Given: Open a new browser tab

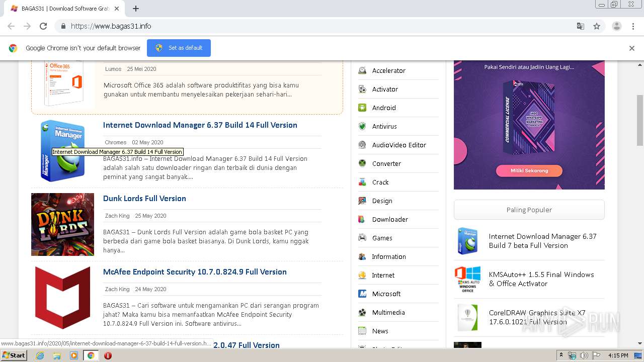Looking at the screenshot, I should coord(136,9).
